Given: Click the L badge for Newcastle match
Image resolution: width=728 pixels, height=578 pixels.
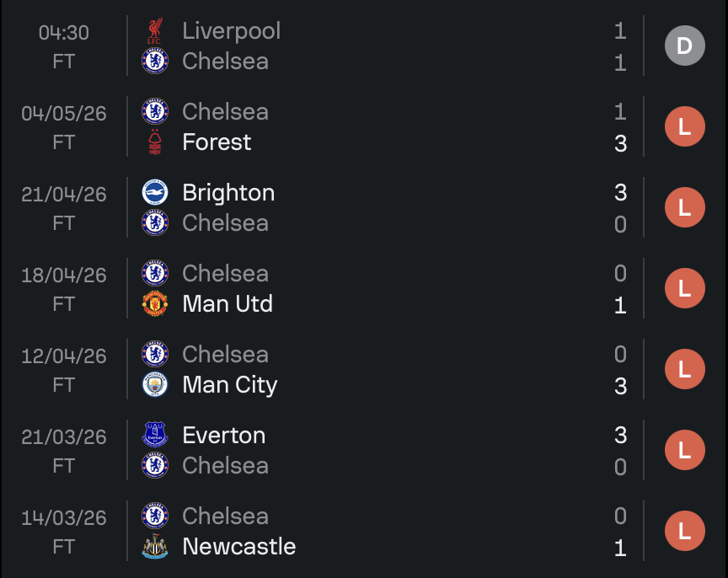Looking at the screenshot, I should click(x=685, y=531).
